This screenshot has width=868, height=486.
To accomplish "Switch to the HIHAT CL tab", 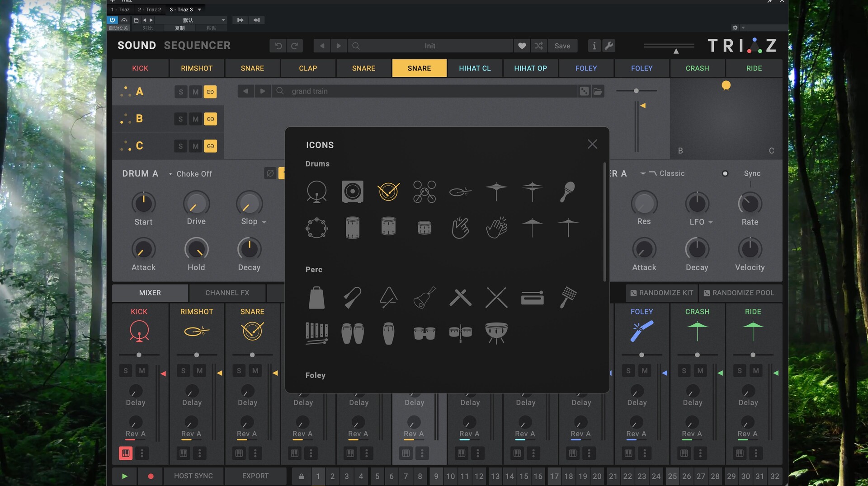I will 474,68.
